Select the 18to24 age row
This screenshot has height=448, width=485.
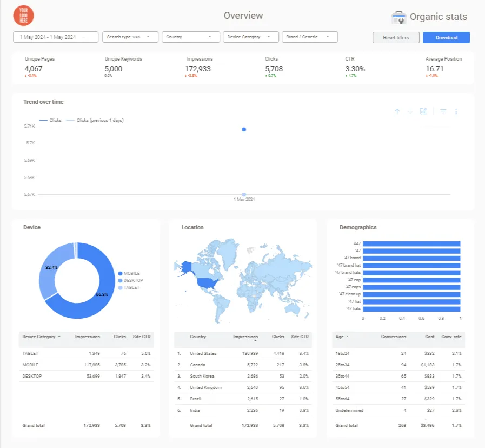(x=398, y=353)
